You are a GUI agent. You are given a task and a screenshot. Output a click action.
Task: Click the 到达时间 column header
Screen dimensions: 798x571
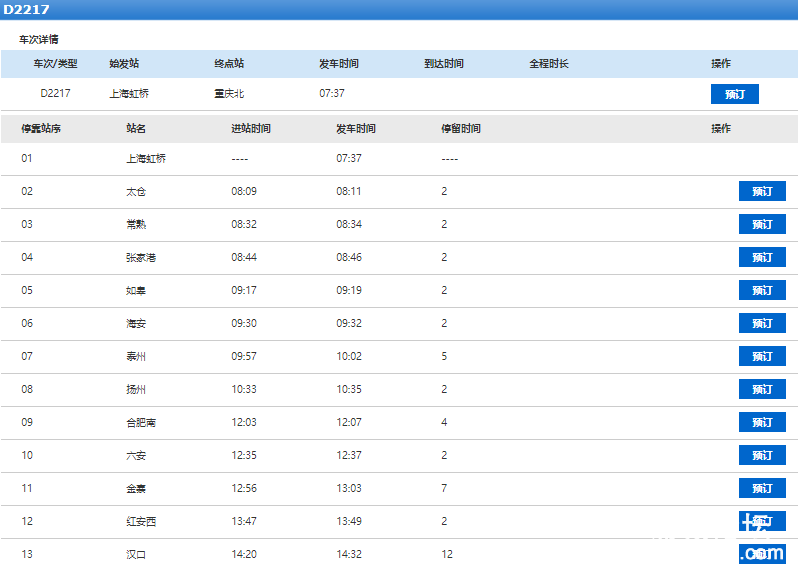coord(444,64)
